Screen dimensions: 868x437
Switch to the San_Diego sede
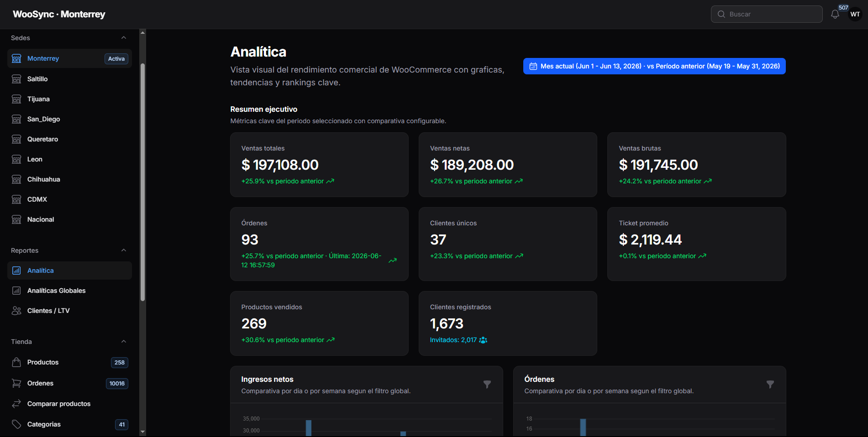click(69, 119)
